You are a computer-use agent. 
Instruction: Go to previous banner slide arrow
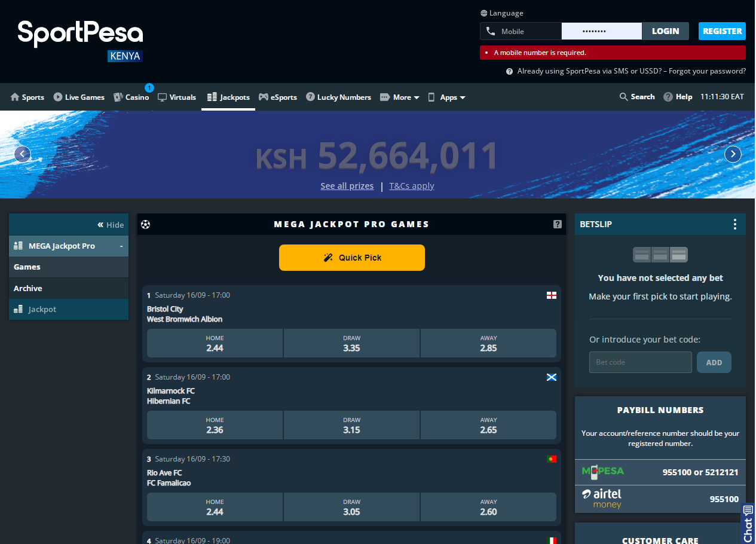[x=22, y=154]
